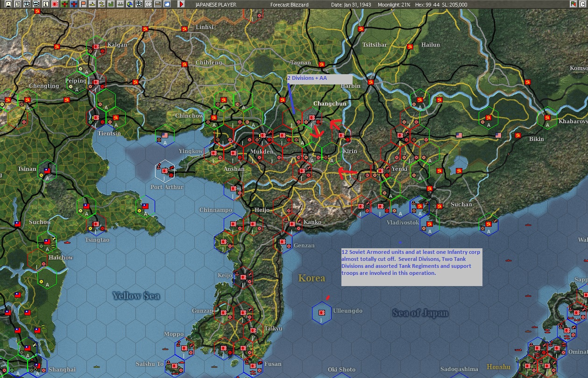The image size is (588, 378).
Task: Click the 'Suchan' city label
Action: coord(461,204)
